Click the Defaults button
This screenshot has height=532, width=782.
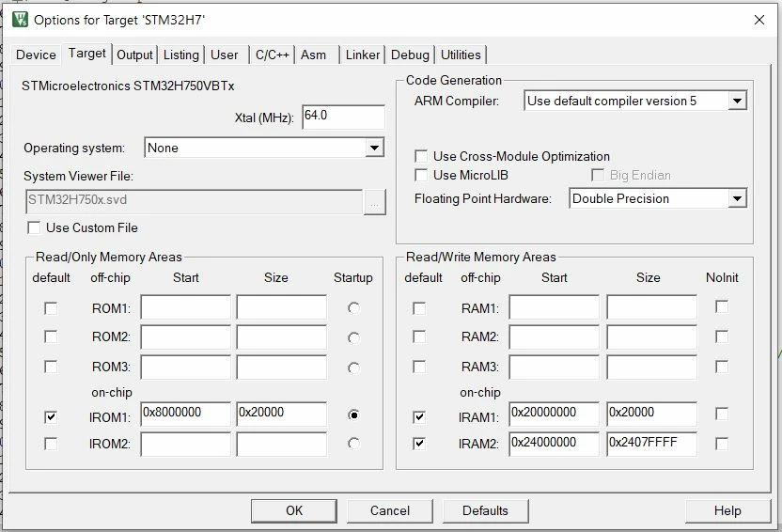[x=485, y=510]
